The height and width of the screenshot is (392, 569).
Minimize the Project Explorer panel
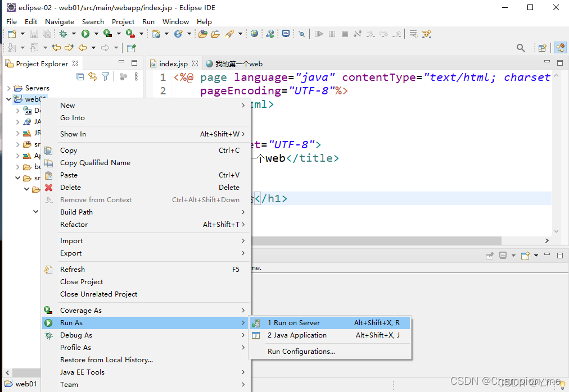(x=121, y=62)
